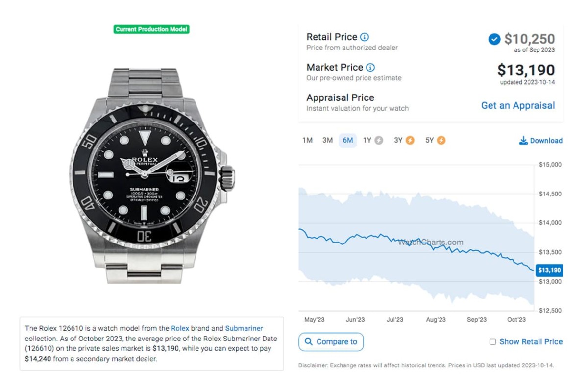Follow the Submariner collection link

tap(244, 328)
